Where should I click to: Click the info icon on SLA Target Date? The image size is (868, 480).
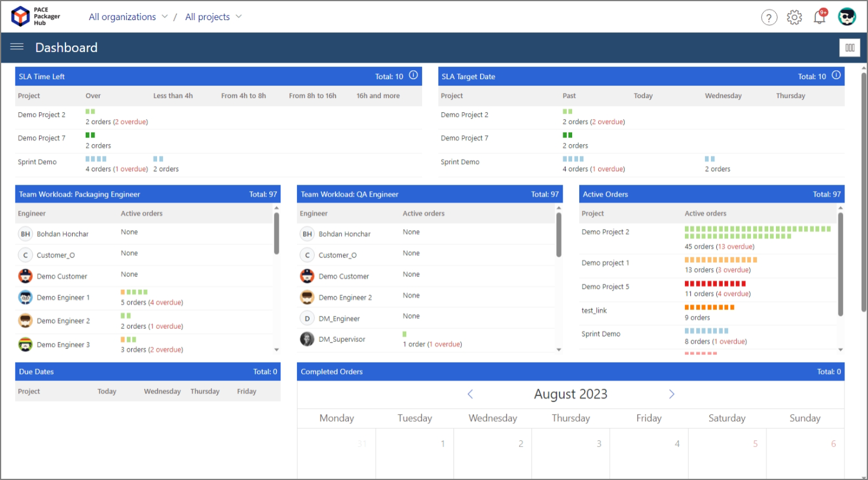pyautogui.click(x=836, y=76)
